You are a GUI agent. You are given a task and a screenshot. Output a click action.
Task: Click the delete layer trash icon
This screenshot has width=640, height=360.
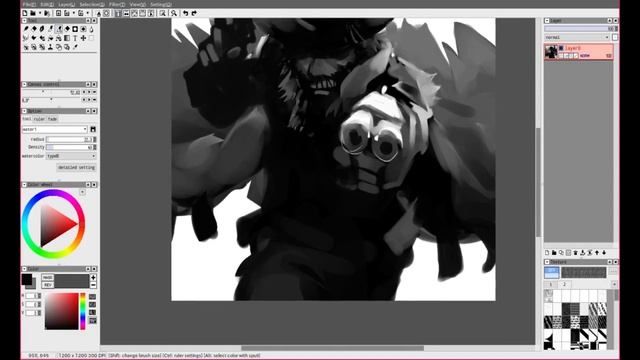[x=576, y=253]
